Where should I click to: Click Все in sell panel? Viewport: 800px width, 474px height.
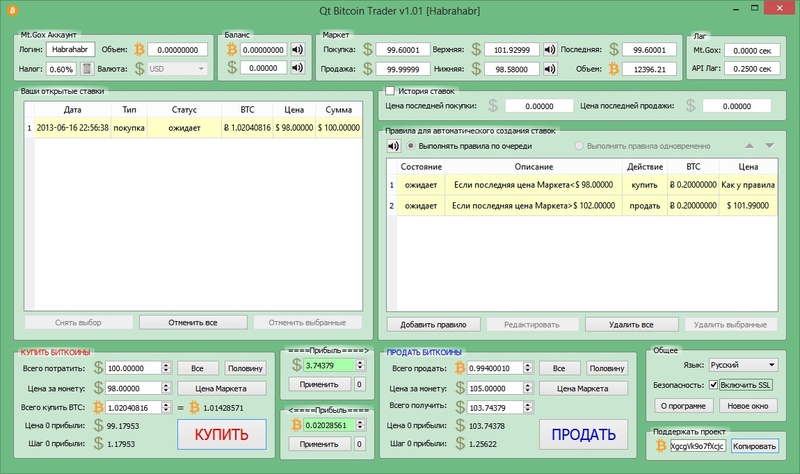tap(559, 368)
